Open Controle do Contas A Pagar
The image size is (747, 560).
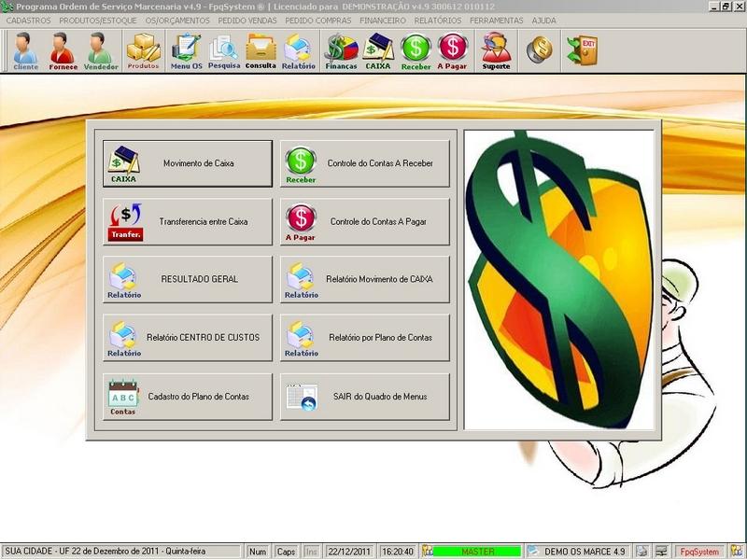[x=365, y=221]
